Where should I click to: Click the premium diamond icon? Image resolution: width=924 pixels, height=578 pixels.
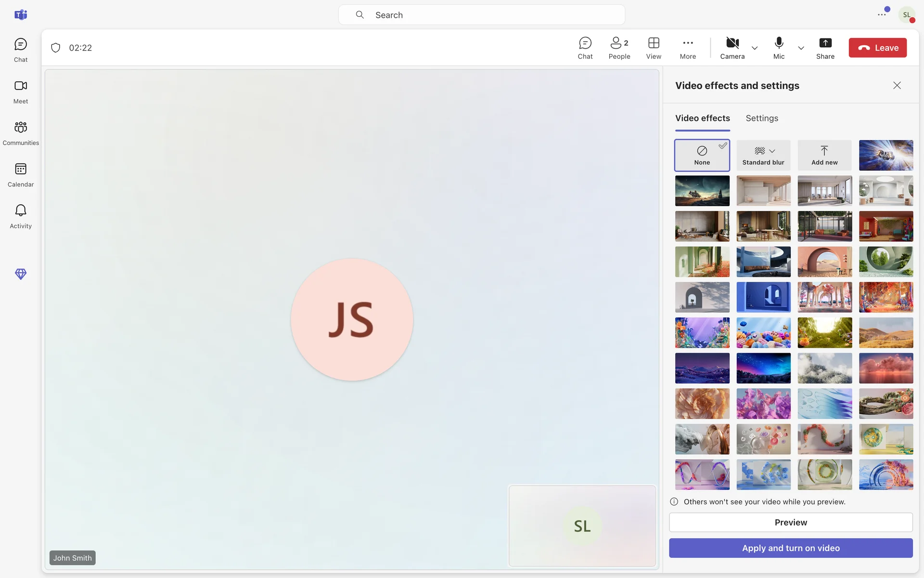click(21, 274)
